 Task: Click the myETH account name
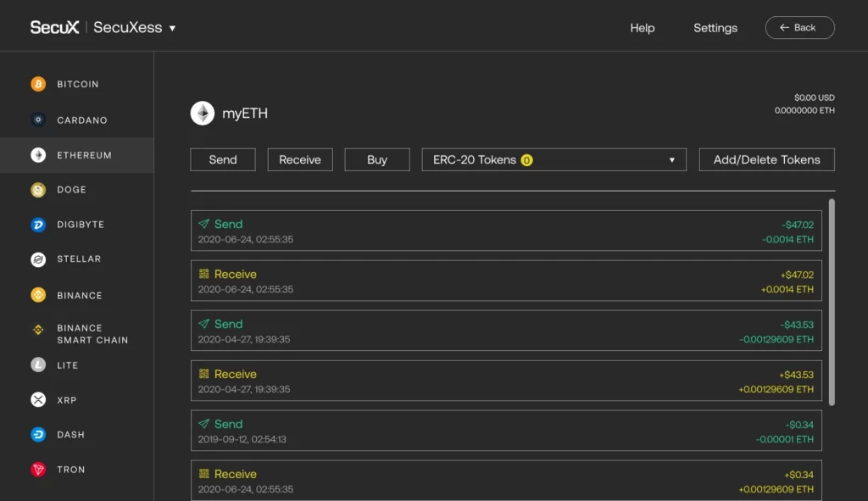[x=245, y=113]
